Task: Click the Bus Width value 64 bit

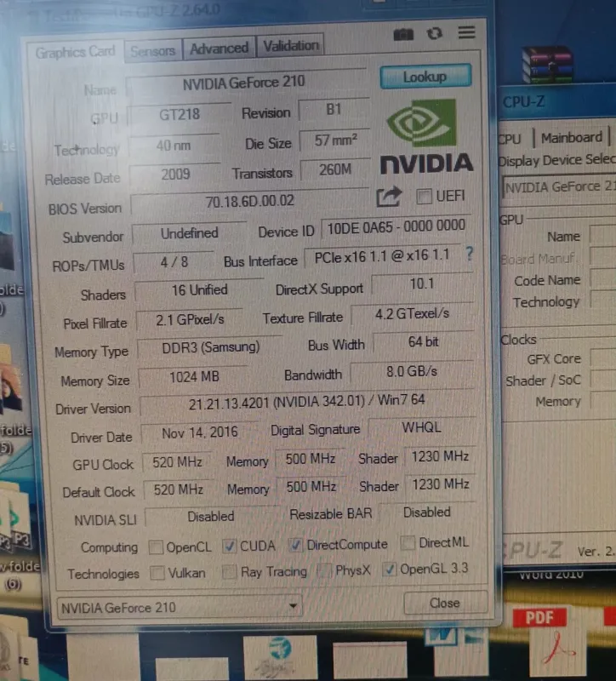Action: point(423,342)
